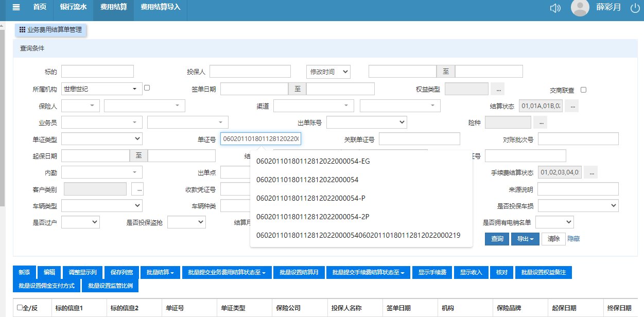Screen dimensions: 644x317
Task: Open 客户类别 ellipsis picker button
Action: pos(138,189)
